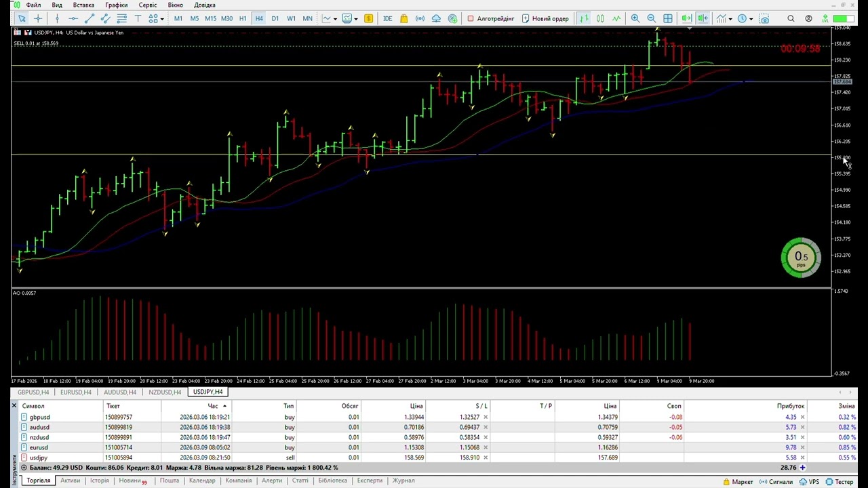Open the chart templates dropdown

tap(350, 18)
